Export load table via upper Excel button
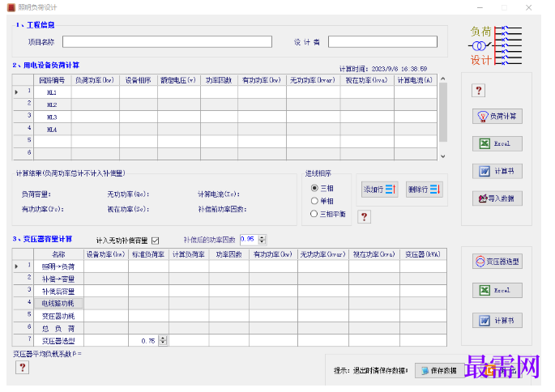Image resolution: width=555 pixels, height=392 pixels. tap(497, 143)
